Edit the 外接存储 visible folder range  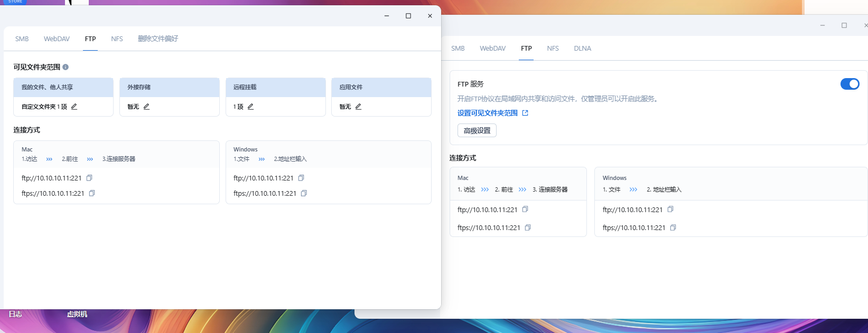[146, 107]
